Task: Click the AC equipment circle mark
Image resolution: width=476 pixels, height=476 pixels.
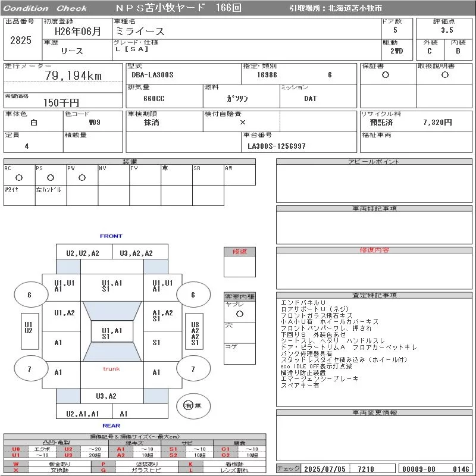Action: [19, 177]
